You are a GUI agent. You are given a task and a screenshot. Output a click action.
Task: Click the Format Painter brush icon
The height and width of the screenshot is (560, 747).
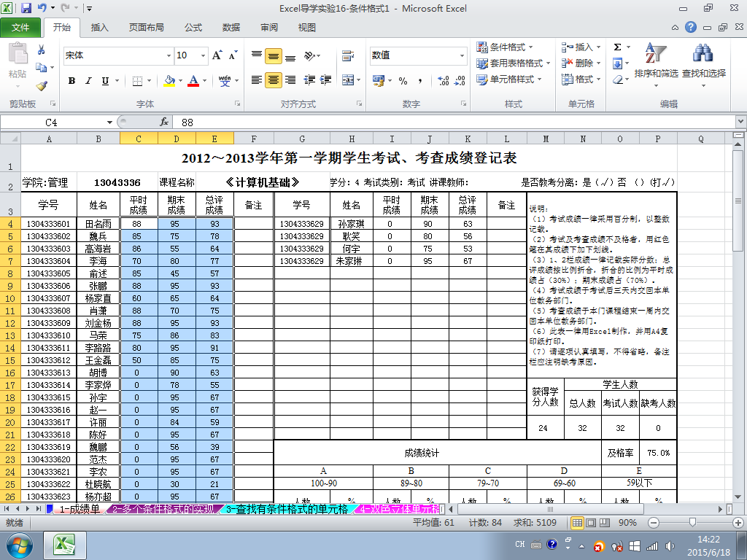[42, 86]
